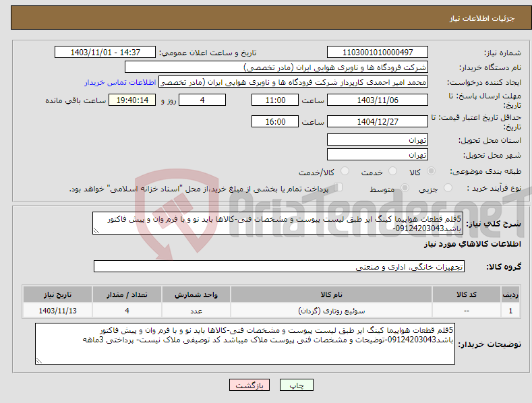Viewport: 532px width, 403px height.
Task: Click the delivery city field تهران
Action: click(378, 155)
